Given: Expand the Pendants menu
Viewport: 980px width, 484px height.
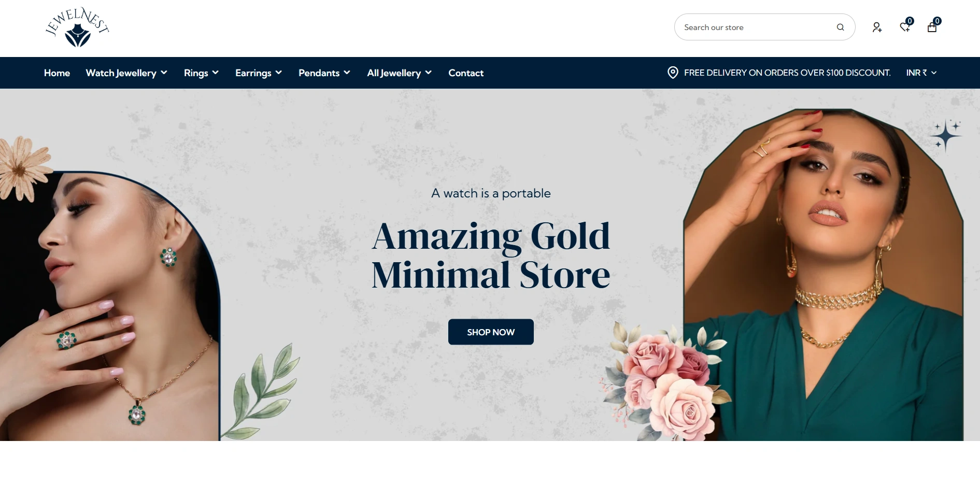Looking at the screenshot, I should click(x=324, y=73).
